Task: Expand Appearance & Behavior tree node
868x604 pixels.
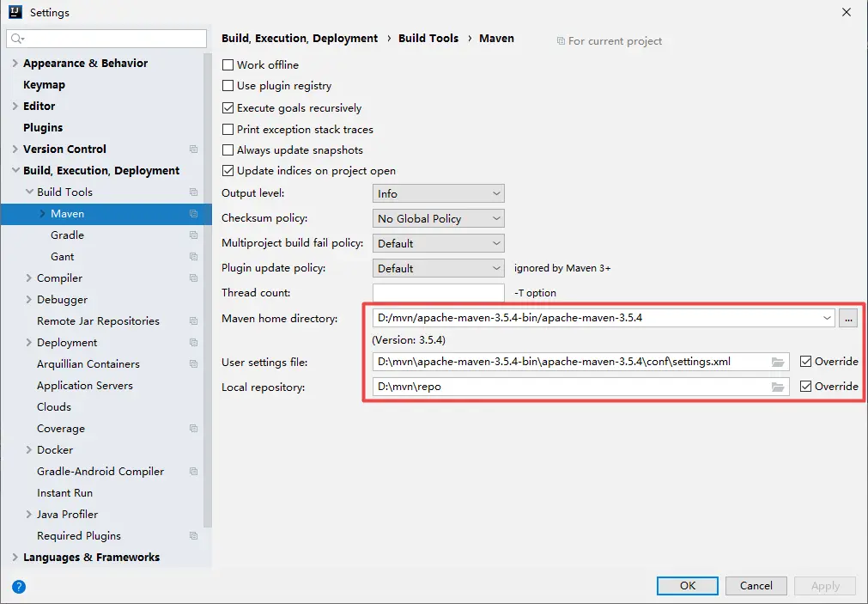Action: (x=15, y=64)
